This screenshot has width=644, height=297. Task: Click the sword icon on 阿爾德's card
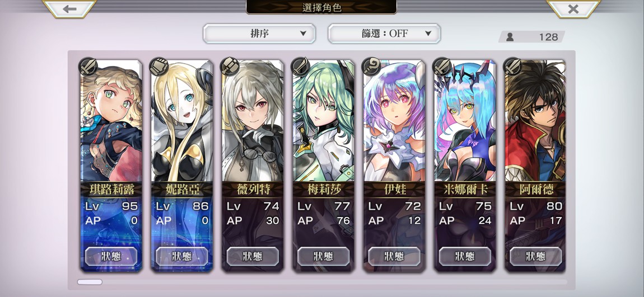pyautogui.click(x=512, y=67)
